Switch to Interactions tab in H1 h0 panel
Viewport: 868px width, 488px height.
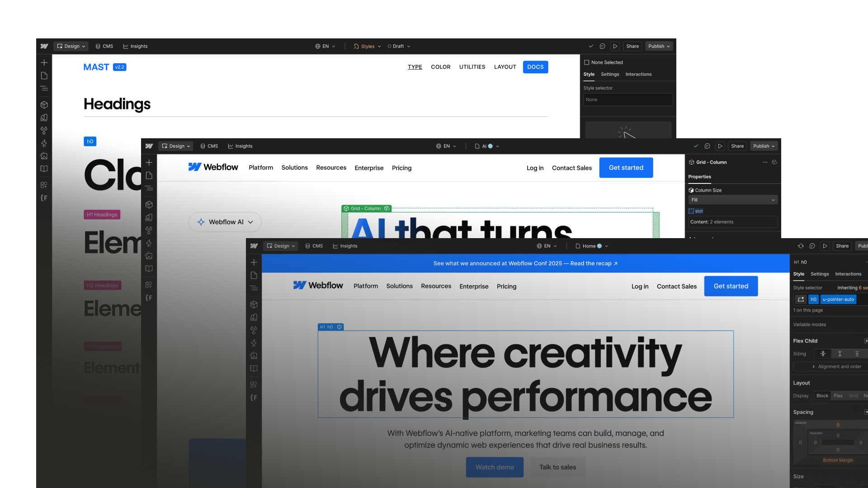(848, 274)
